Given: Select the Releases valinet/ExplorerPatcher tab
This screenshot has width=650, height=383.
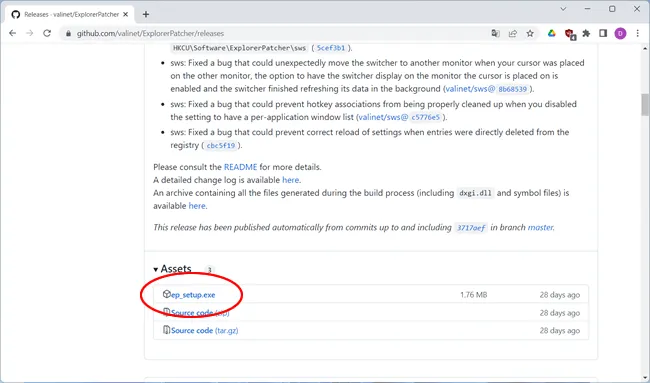Looking at the screenshot, I should point(70,15).
